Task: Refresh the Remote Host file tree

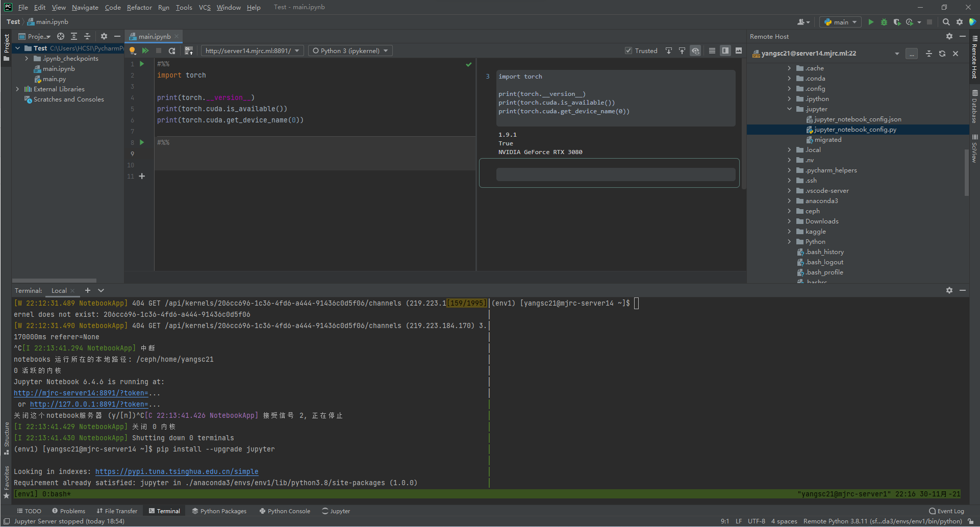Action: (x=942, y=54)
